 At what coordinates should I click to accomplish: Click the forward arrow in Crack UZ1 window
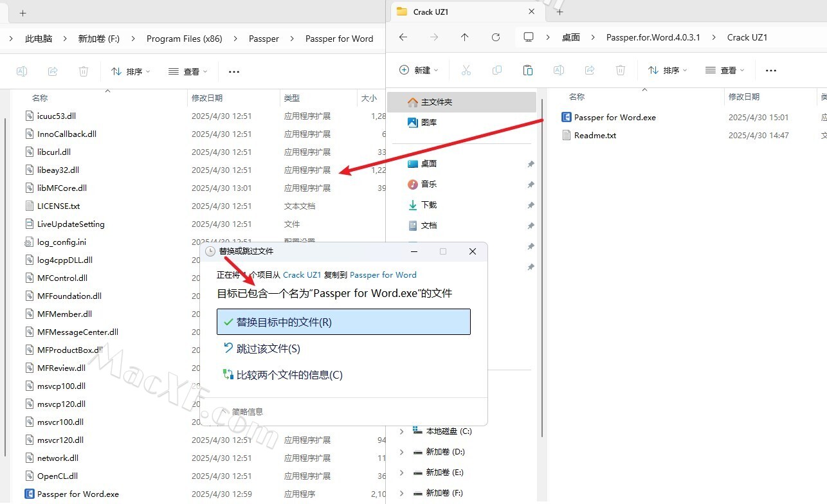tap(434, 37)
